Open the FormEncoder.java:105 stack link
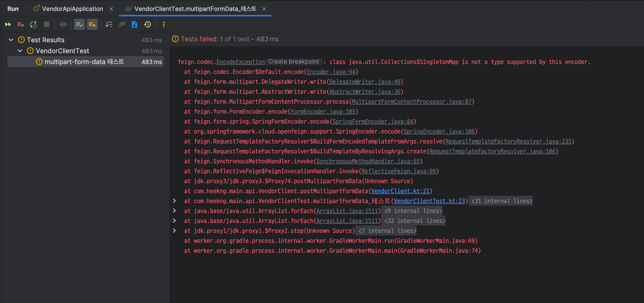Image resolution: width=644 pixels, height=303 pixels. coord(323,112)
